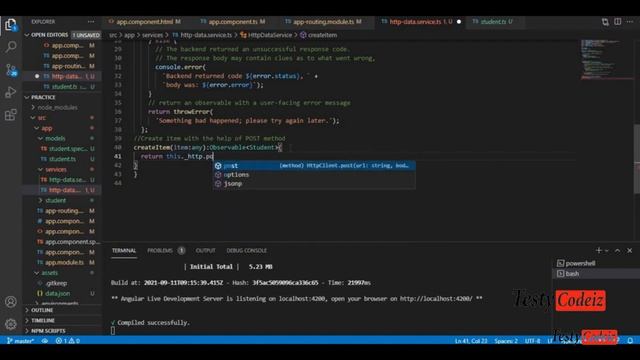Image resolution: width=640 pixels, height=360 pixels.
Task: Open the Manage gear icon
Action: coord(11,324)
